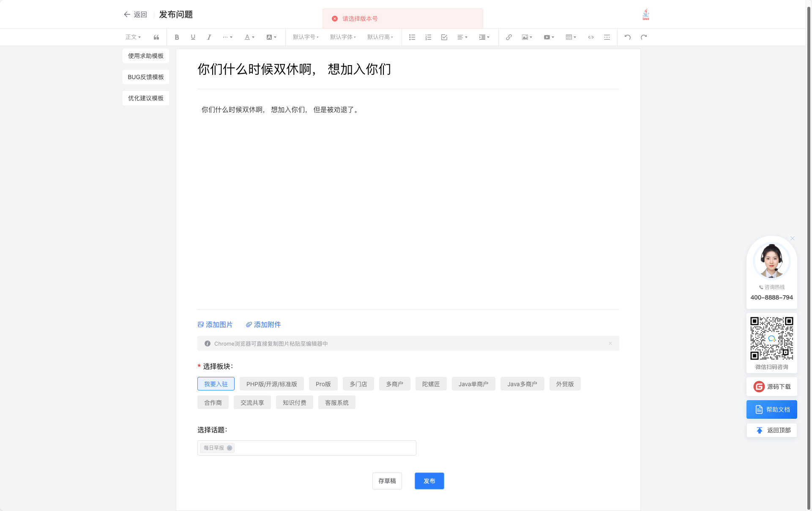Dismiss the Chrome paste tip banner

tap(610, 343)
